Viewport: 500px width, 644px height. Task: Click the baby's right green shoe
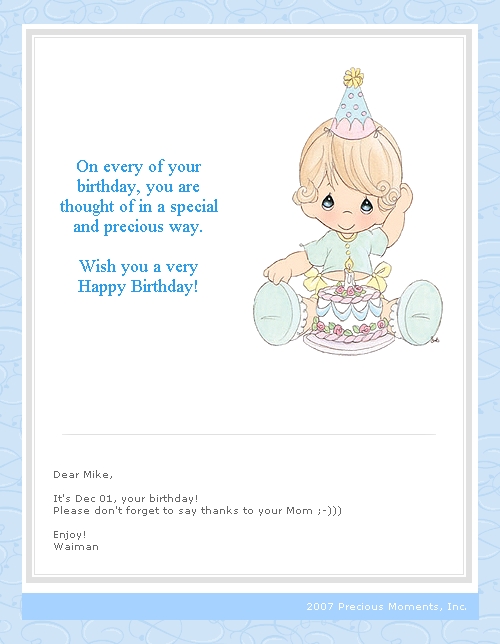tap(420, 311)
